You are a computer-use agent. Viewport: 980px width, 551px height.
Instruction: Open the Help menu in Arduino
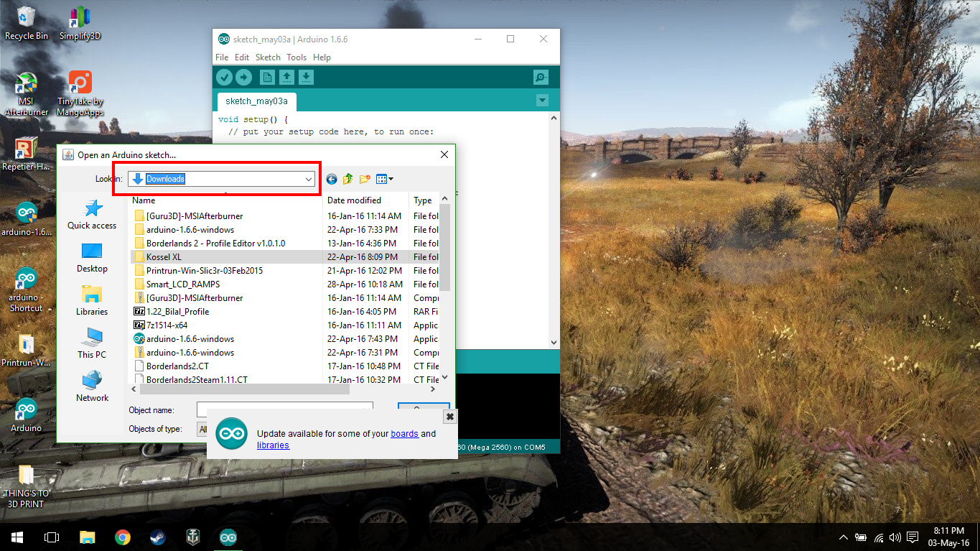click(x=322, y=57)
